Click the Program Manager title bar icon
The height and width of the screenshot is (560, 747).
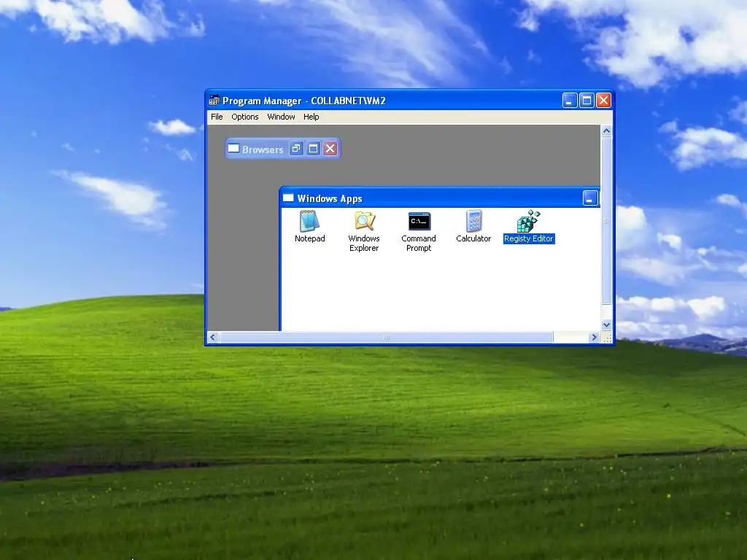click(214, 100)
